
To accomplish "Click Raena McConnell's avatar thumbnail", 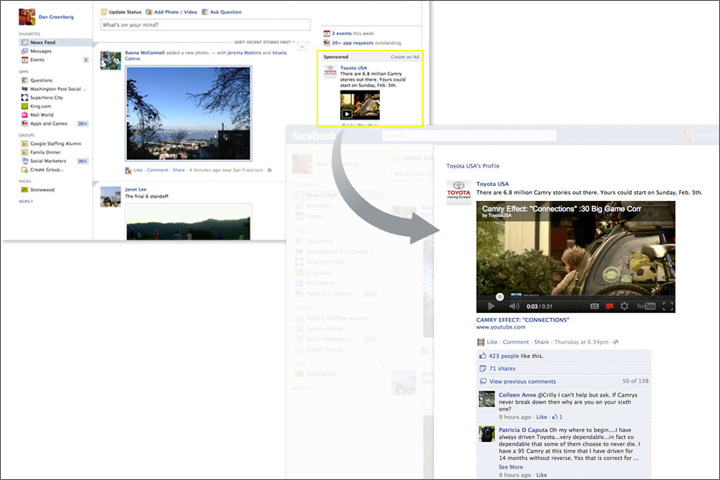I will 111,61.
